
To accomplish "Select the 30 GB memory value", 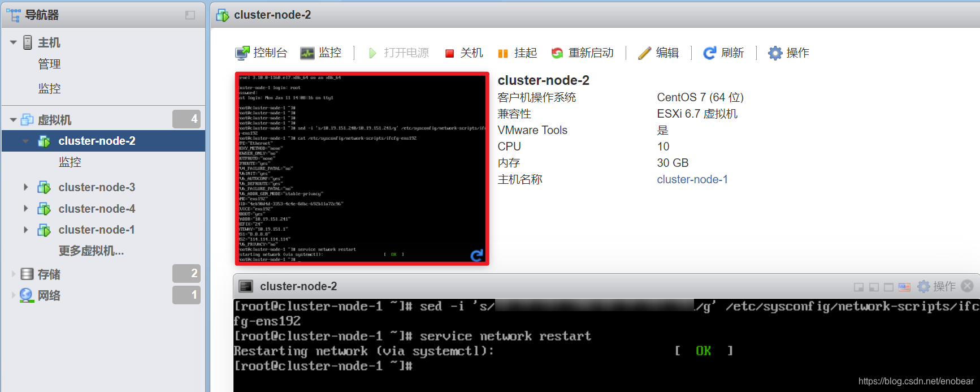I will [673, 163].
